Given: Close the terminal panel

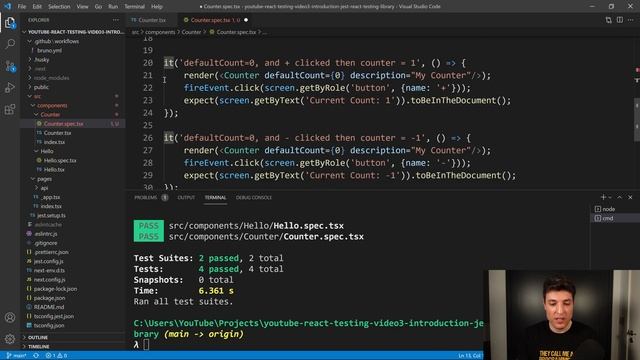Looking at the screenshot, I should 630,197.
